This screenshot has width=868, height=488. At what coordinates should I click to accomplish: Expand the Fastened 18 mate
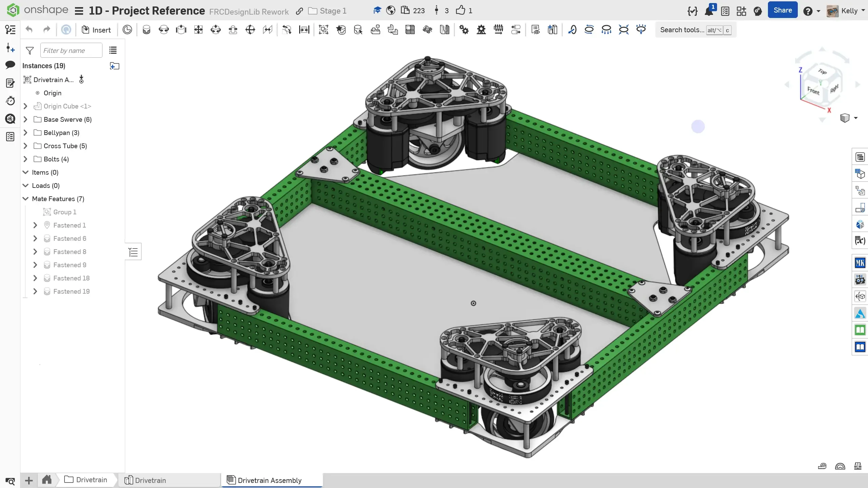coord(35,278)
